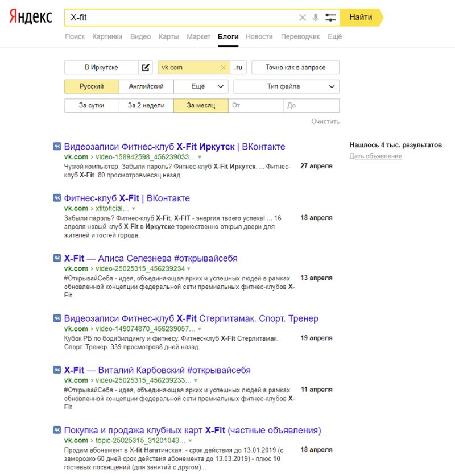Screen dimensions: 455x476
Task: Open the Ещё languages dropdown
Action: tap(202, 86)
